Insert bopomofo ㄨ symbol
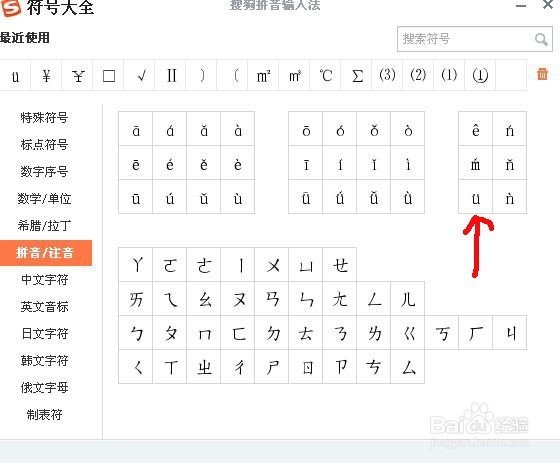The image size is (560, 463). click(272, 265)
